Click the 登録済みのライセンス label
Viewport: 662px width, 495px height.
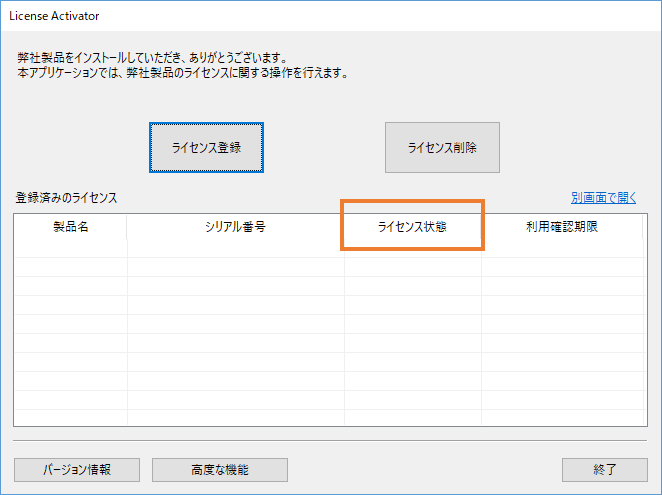tap(66, 198)
